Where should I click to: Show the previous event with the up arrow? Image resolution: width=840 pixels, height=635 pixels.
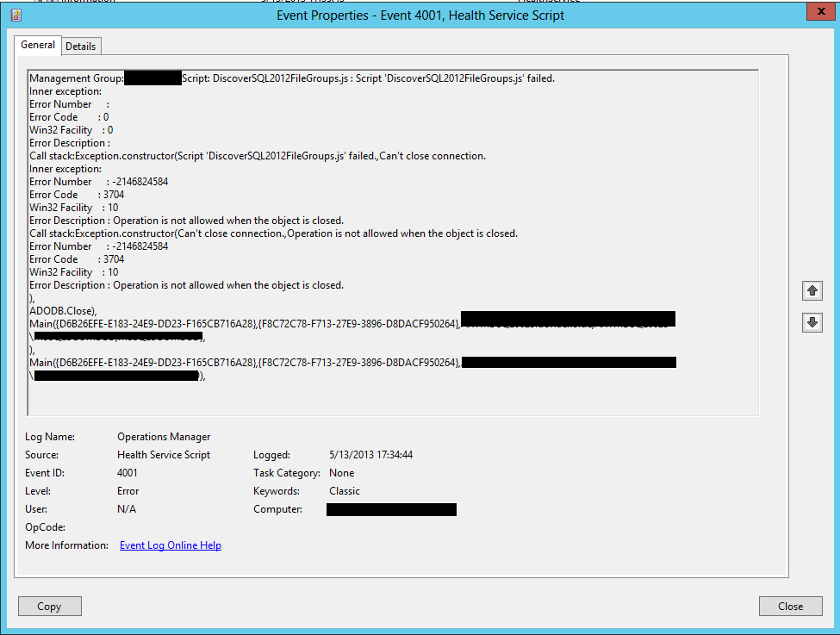tap(812, 291)
